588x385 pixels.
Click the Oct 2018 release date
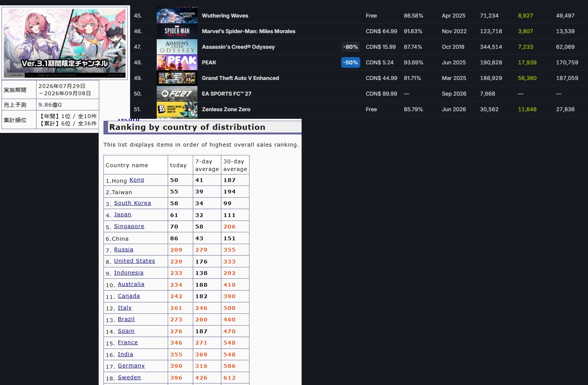click(453, 47)
